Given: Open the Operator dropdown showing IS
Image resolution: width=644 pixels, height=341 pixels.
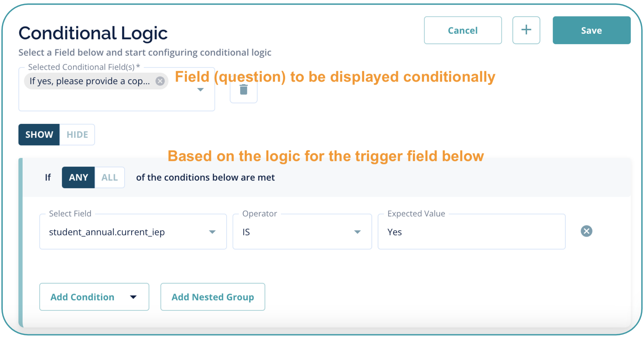Looking at the screenshot, I should click(357, 232).
